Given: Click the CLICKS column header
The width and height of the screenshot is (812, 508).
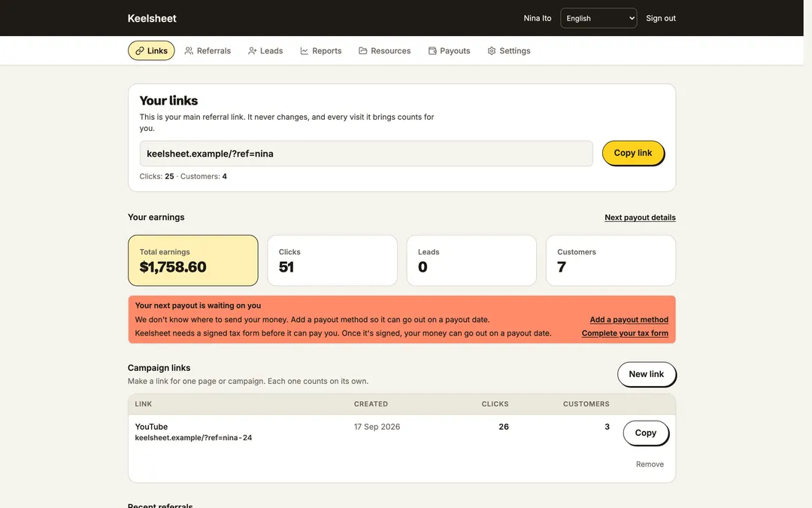Looking at the screenshot, I should pos(495,404).
